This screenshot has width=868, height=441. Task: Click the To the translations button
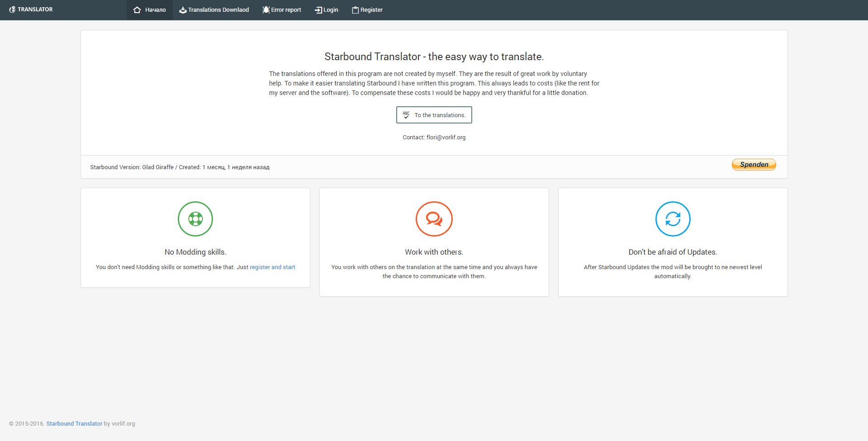434,115
